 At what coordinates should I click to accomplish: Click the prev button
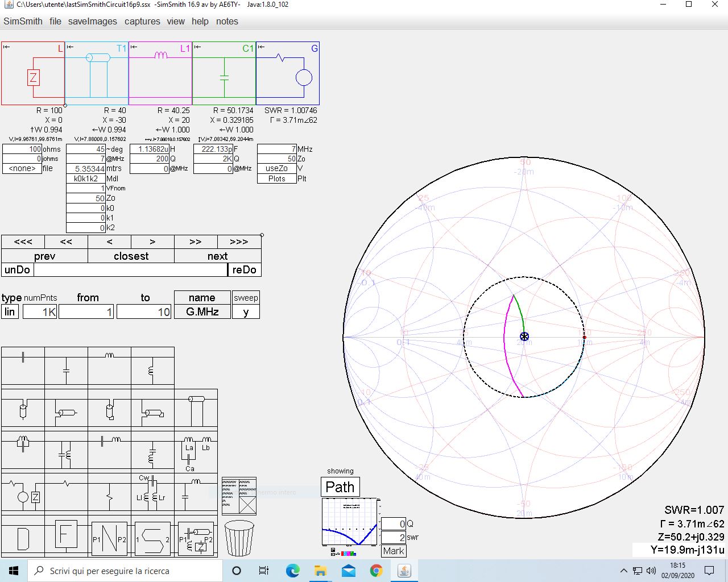pos(44,256)
